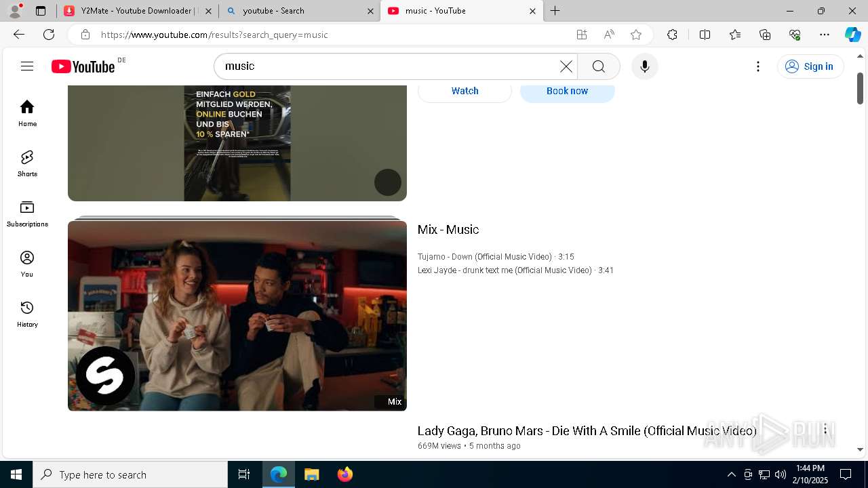Open the Favorites list icon
The width and height of the screenshot is (868, 488).
[x=735, y=35]
